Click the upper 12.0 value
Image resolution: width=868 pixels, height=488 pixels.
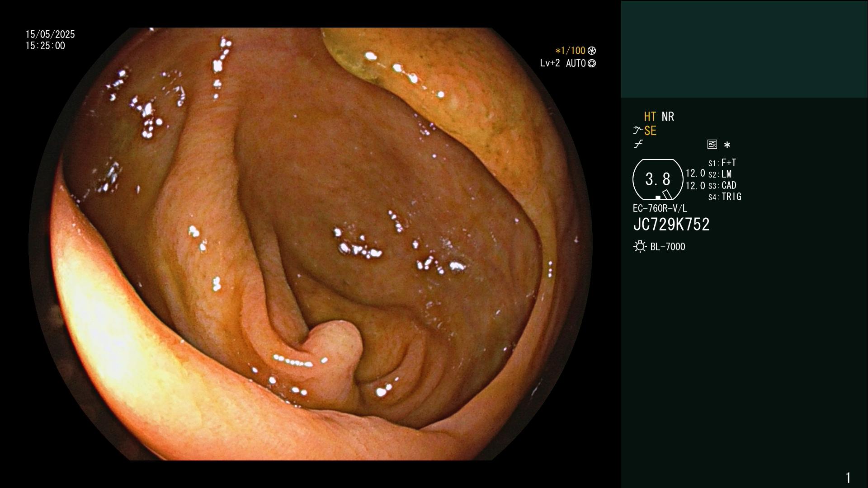[695, 173]
